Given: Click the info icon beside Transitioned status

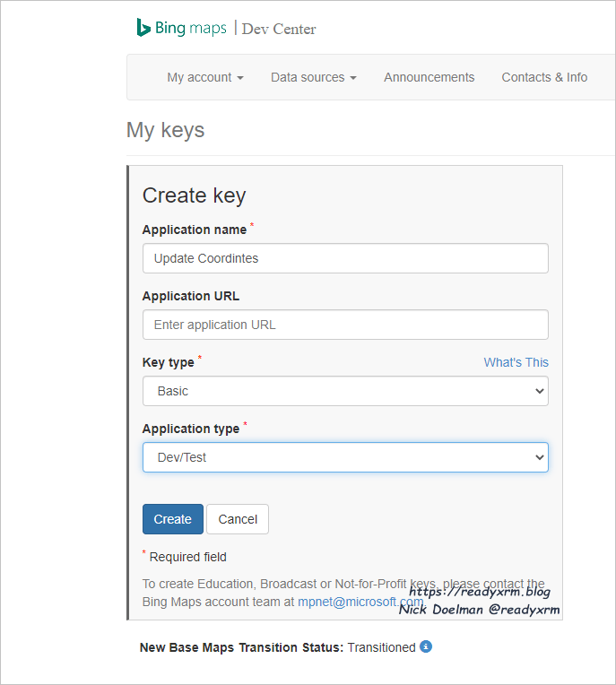Looking at the screenshot, I should pyautogui.click(x=426, y=646).
